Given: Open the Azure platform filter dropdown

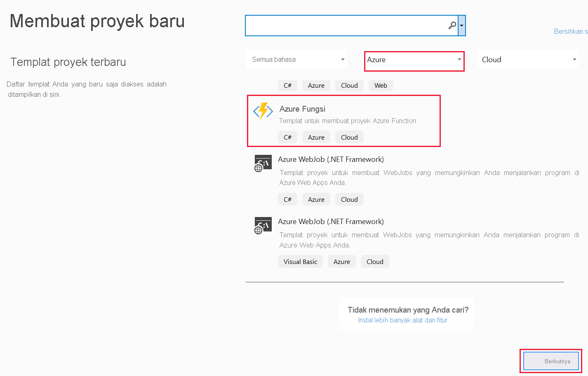Looking at the screenshot, I should coord(414,61).
